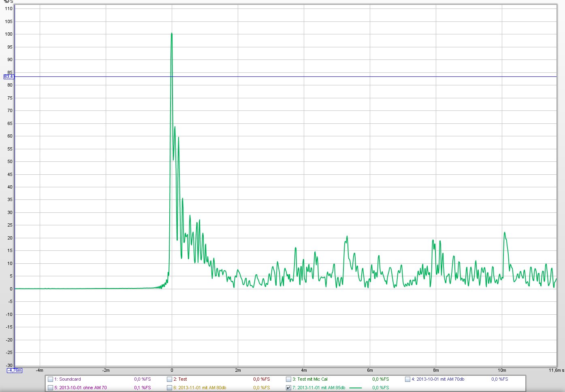Click the 0 tick on the time axis
The width and height of the screenshot is (565, 392).
pos(172,370)
